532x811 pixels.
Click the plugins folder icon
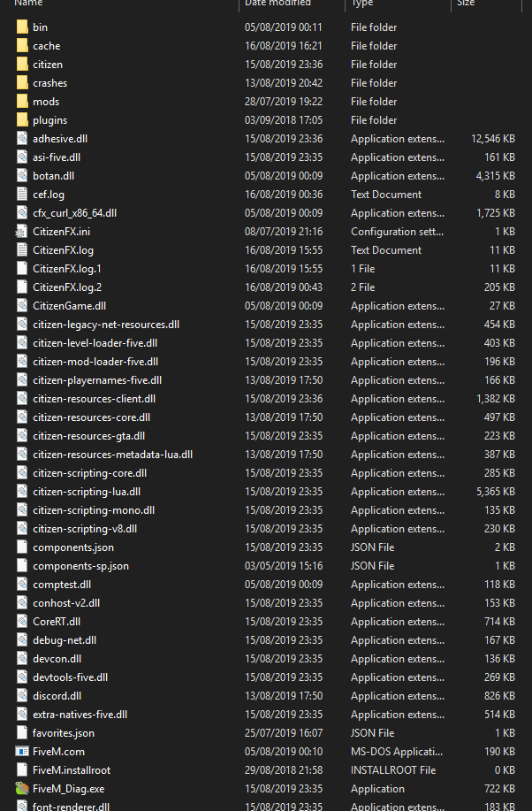point(22,120)
